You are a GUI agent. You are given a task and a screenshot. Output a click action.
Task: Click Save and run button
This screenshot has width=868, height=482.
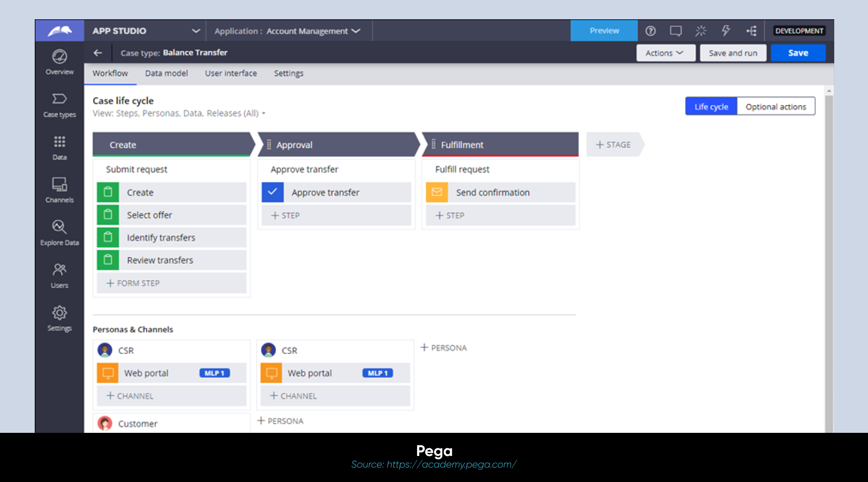click(733, 53)
